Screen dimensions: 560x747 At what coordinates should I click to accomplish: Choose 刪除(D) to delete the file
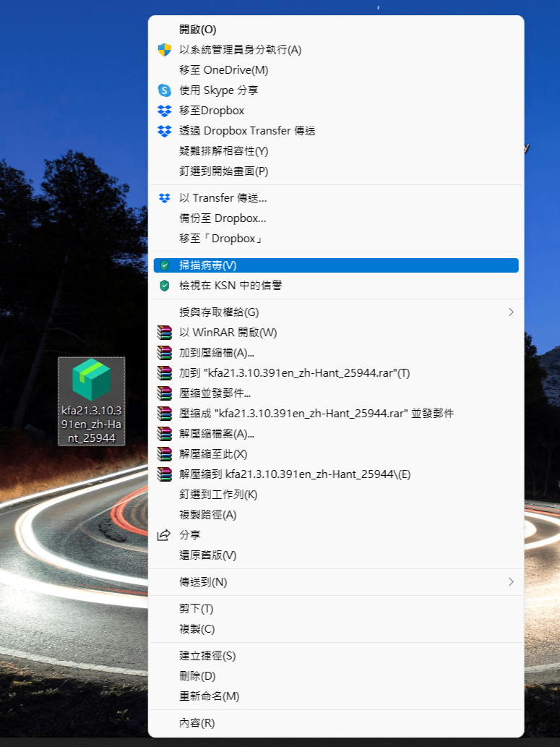click(197, 676)
